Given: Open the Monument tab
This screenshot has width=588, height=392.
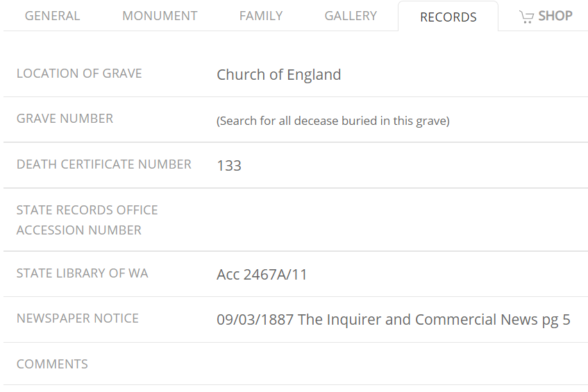Looking at the screenshot, I should pos(160,16).
